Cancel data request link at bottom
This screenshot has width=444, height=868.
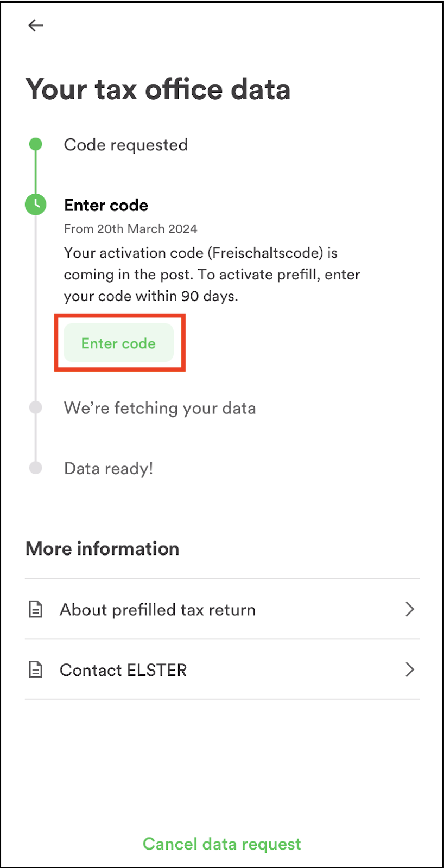(222, 844)
